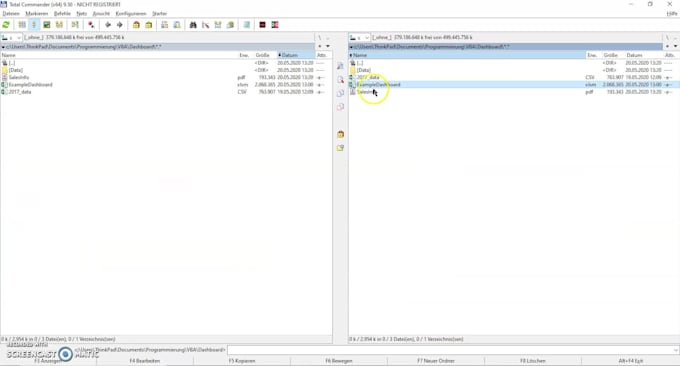This screenshot has height=366, width=680.
Task: Click F6 Bewegen button
Action: click(x=339, y=361)
